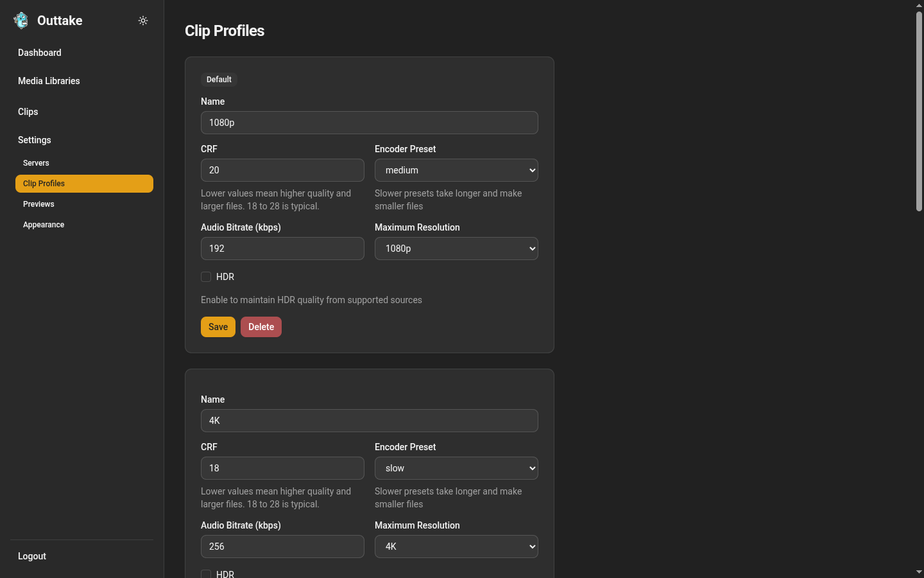Enable the HDR checkbox for the 1080p profile
This screenshot has height=578, width=924.
[x=206, y=277]
